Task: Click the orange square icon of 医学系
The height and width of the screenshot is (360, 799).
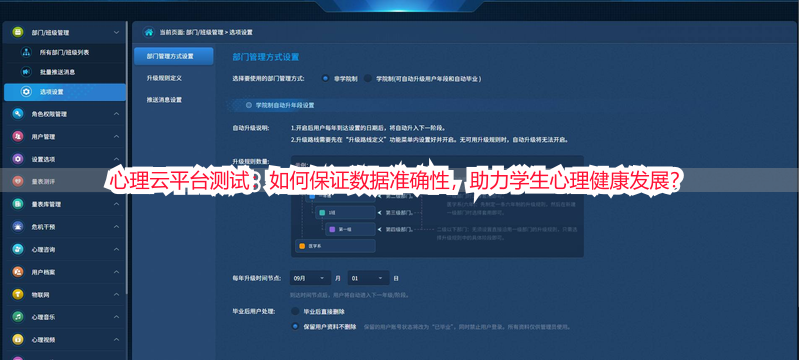Action: [x=302, y=246]
